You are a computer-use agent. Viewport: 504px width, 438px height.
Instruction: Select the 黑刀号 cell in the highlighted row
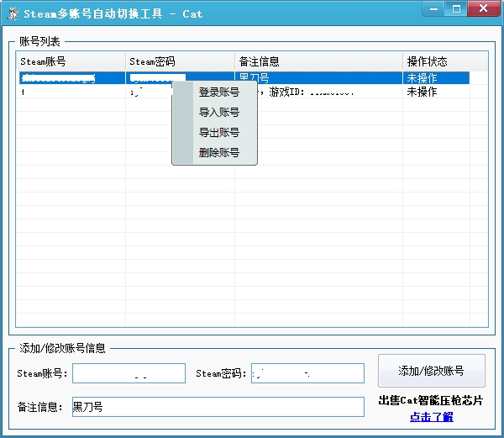[x=318, y=78]
